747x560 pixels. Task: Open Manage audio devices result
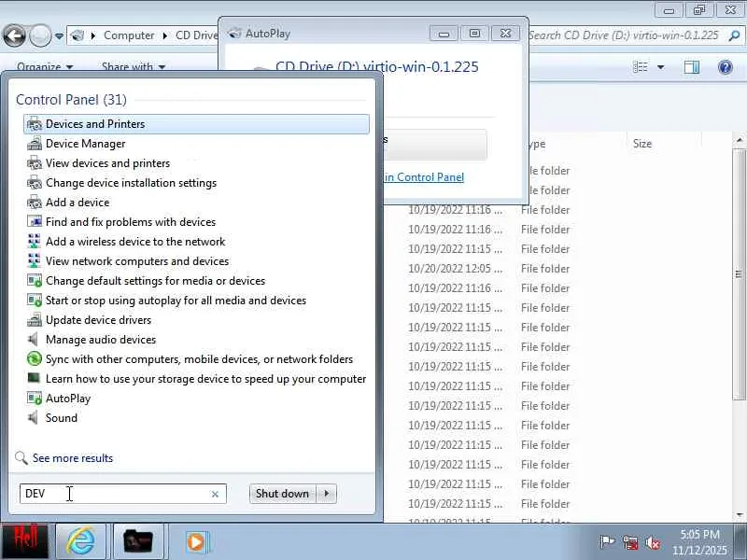click(x=101, y=340)
